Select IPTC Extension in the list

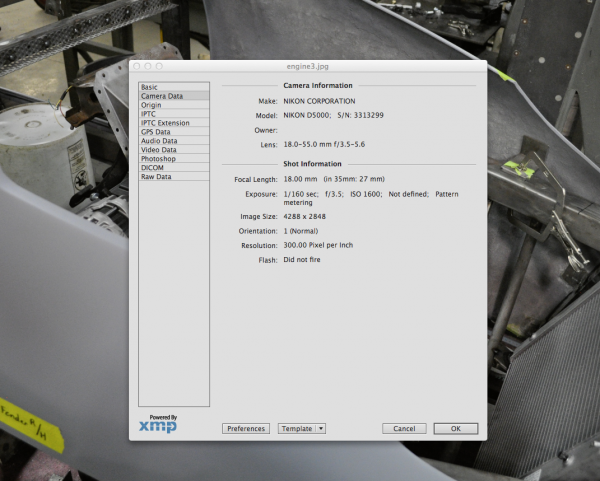coord(165,123)
